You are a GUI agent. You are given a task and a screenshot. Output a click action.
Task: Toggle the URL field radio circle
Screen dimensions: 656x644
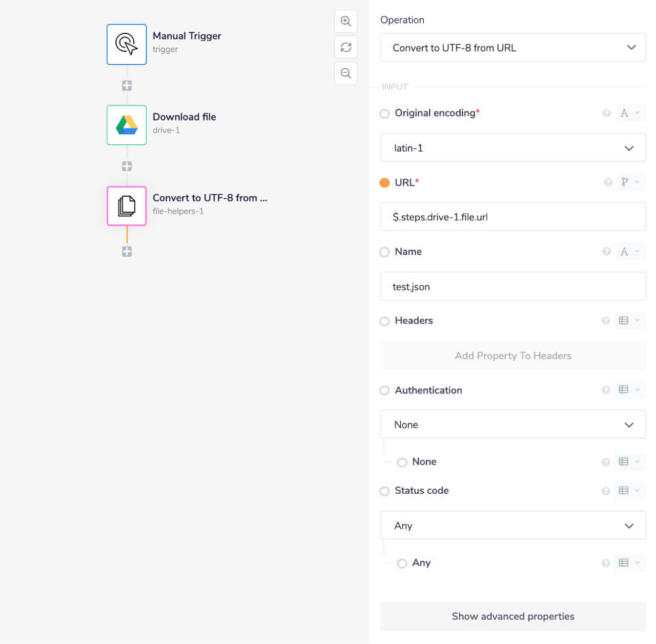[384, 183]
